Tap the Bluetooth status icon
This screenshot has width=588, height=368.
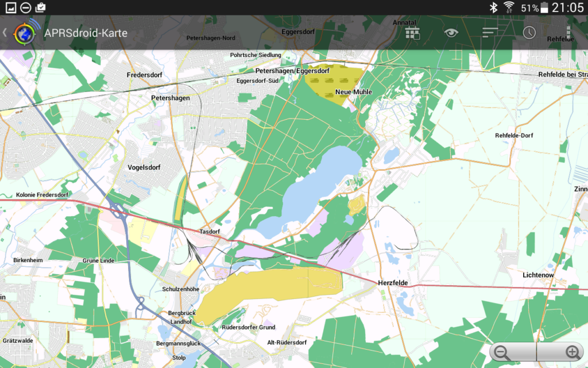(493, 7)
